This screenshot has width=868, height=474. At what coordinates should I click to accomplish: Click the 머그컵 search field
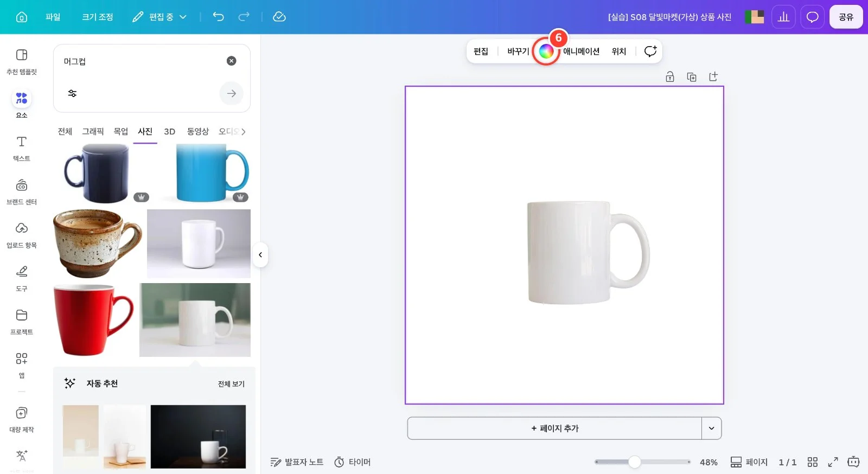141,61
